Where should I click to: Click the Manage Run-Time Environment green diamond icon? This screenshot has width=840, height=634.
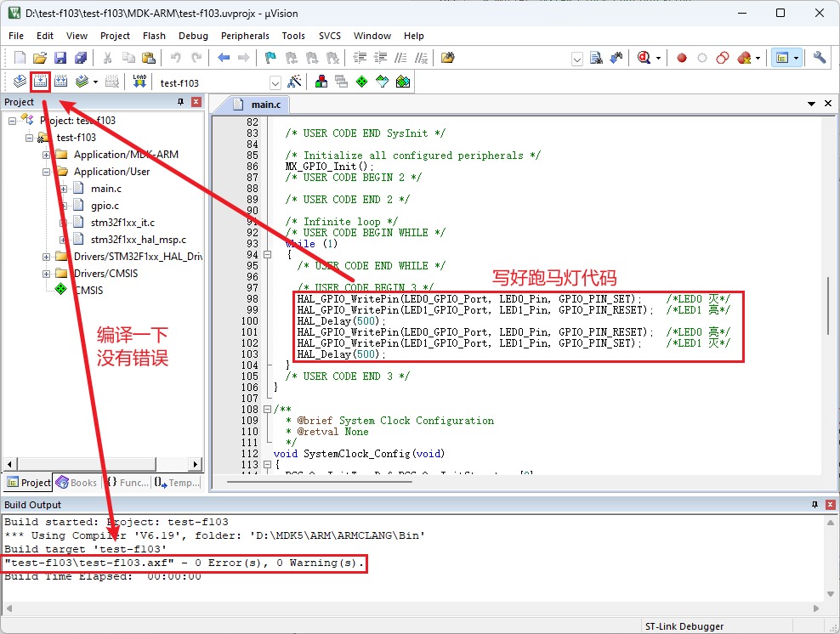tap(362, 82)
